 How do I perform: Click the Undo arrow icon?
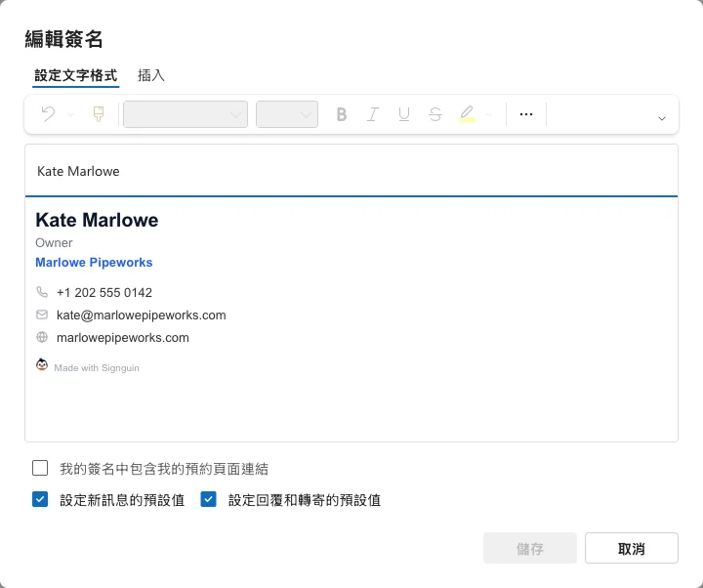(x=48, y=114)
